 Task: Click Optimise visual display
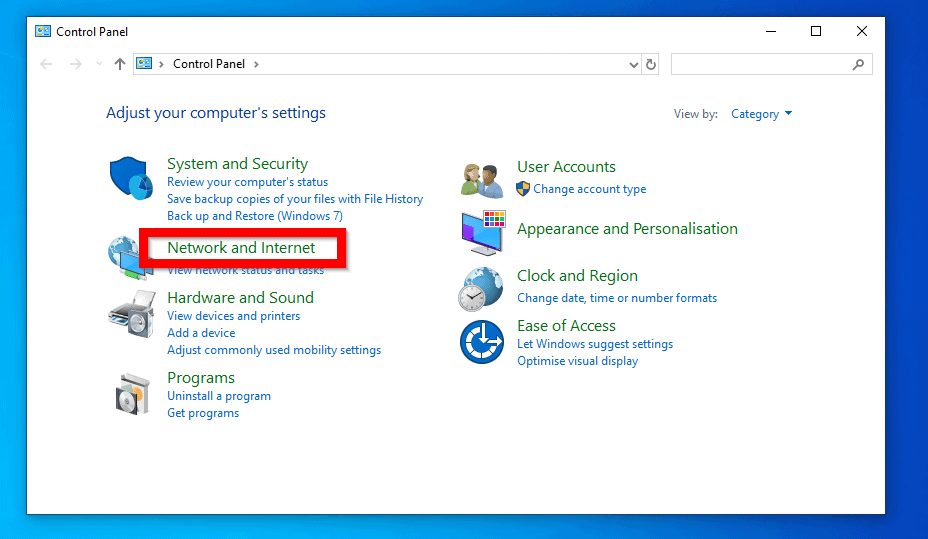pyautogui.click(x=578, y=361)
